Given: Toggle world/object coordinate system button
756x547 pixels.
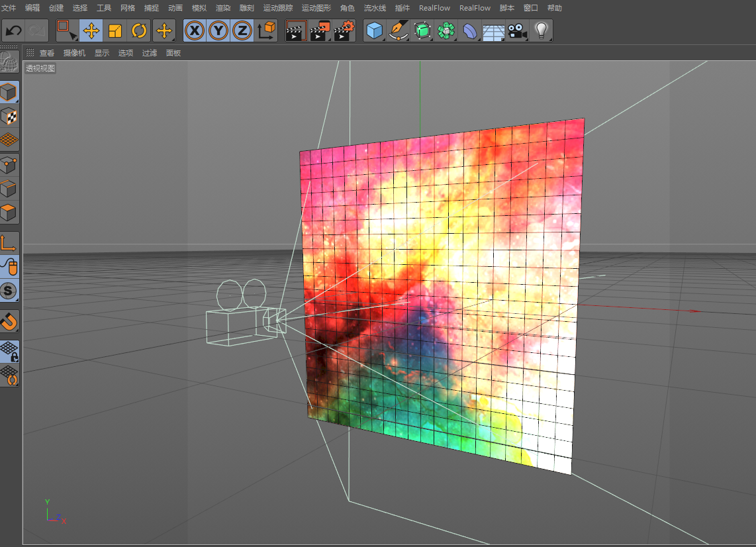Looking at the screenshot, I should pyautogui.click(x=266, y=31).
